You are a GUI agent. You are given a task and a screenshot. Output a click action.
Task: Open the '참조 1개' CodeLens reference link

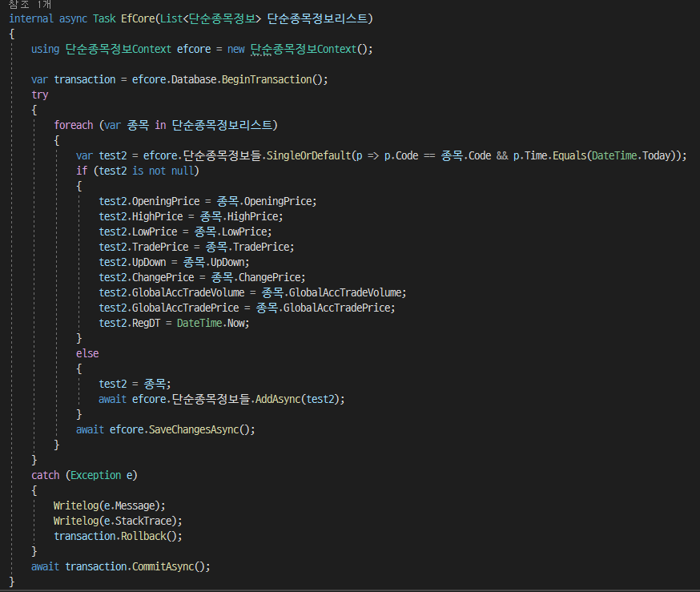[30, 5]
